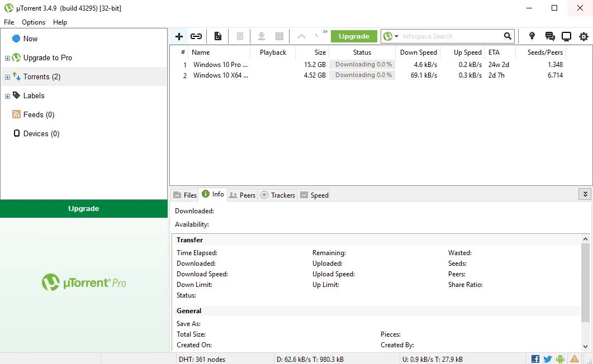Expand the Upgrade to Pro tree node
This screenshot has height=364, width=593.
[x=7, y=58]
